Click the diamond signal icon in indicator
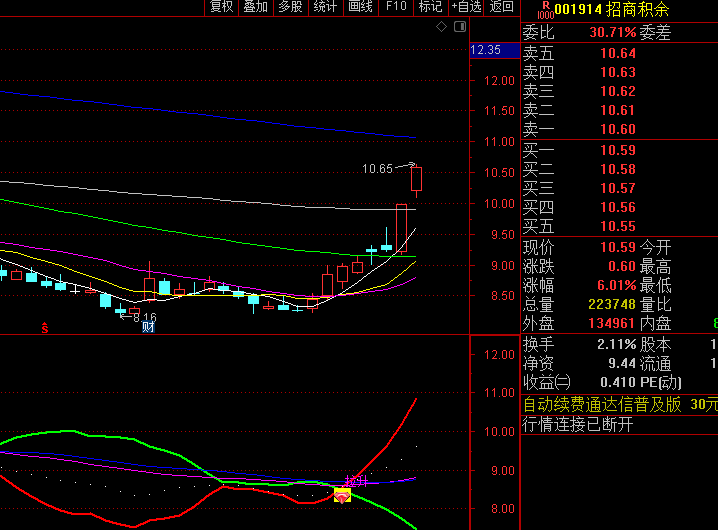Screen dimensions: 718x530 click(342, 496)
